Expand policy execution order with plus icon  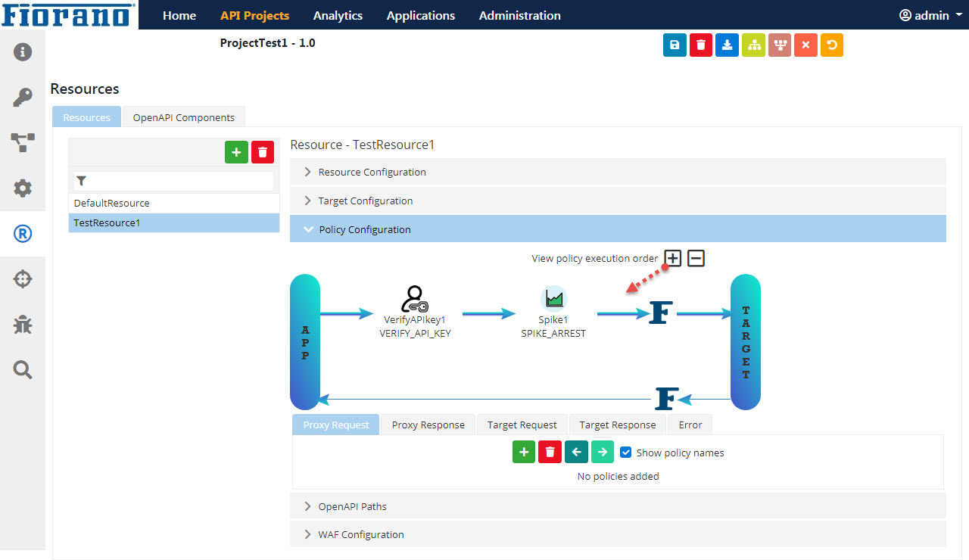tap(673, 258)
